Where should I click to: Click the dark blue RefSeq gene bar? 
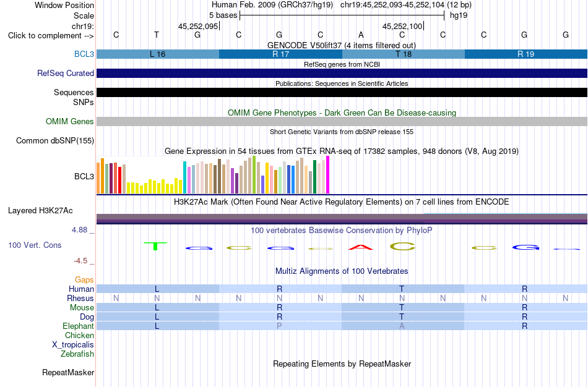pyautogui.click(x=342, y=73)
